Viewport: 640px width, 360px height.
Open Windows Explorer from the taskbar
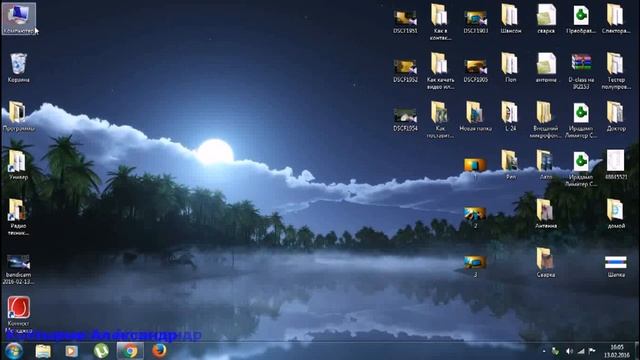(43, 351)
